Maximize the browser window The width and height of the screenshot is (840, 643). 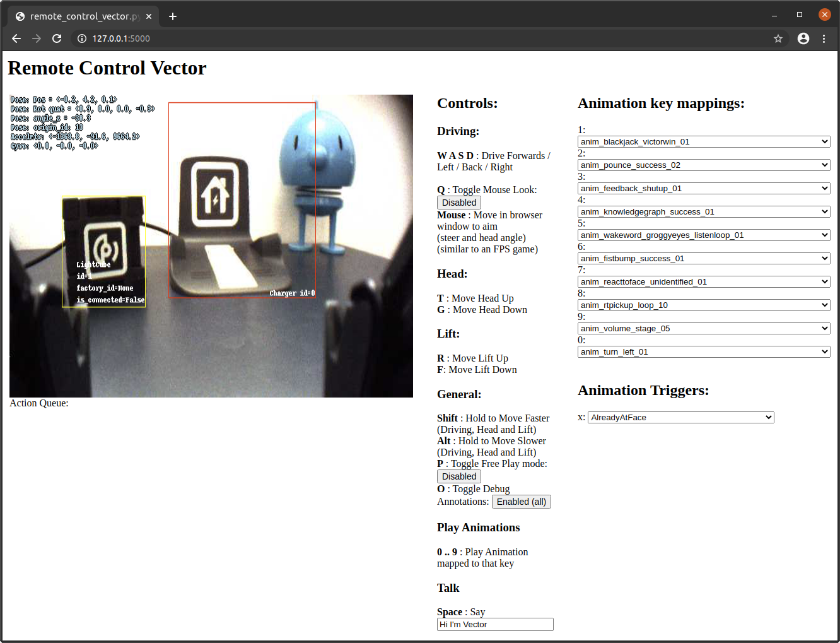click(800, 15)
